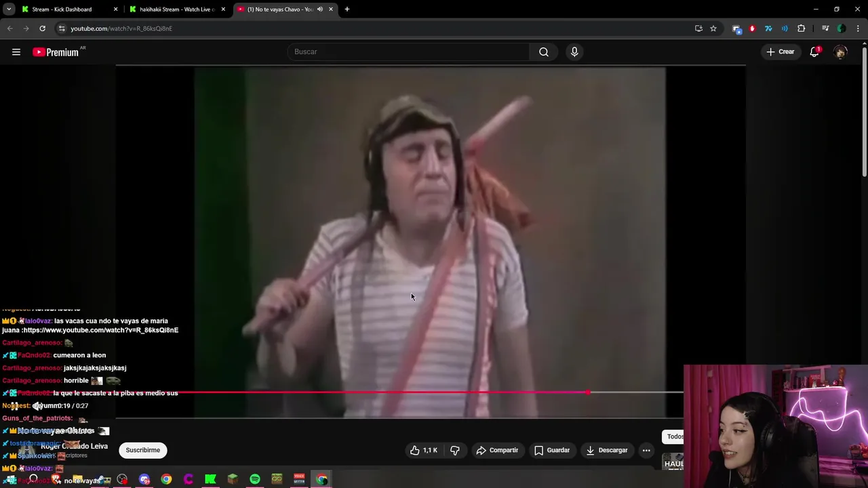Image resolution: width=868 pixels, height=488 pixels.
Task: Open the picture-in-picture extension icon
Action: (736, 28)
